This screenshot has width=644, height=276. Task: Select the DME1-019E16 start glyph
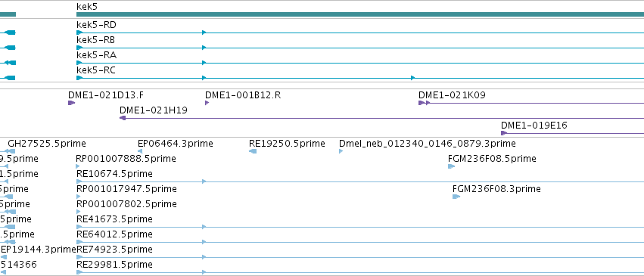(x=504, y=133)
